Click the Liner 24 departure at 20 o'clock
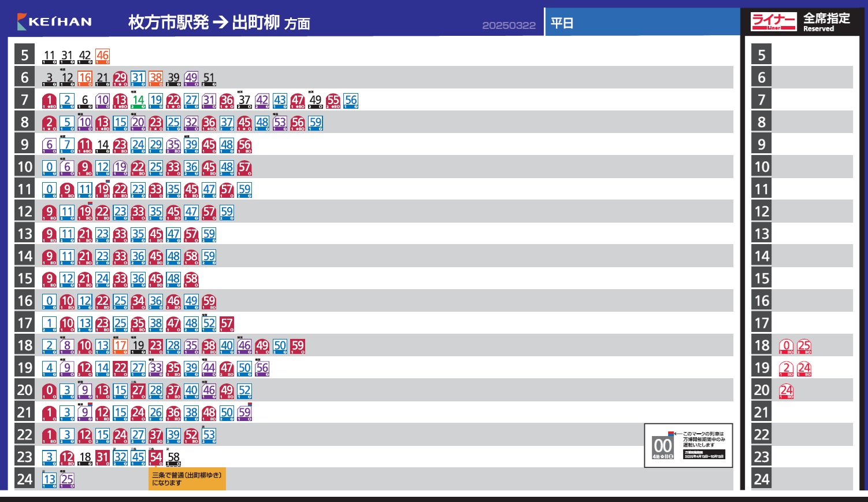 pos(786,391)
